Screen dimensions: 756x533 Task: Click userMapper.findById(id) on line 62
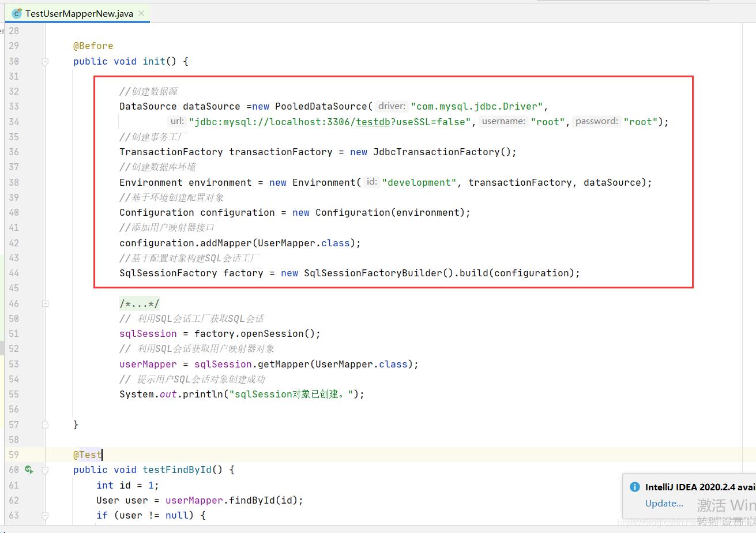[x=231, y=500]
